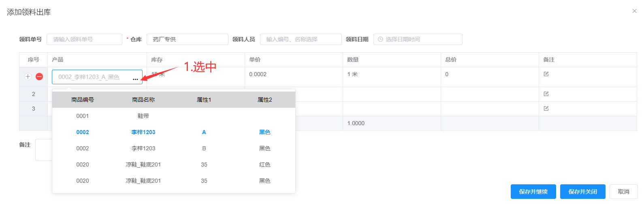
Task: Click 保存并继续 button
Action: (x=533, y=192)
